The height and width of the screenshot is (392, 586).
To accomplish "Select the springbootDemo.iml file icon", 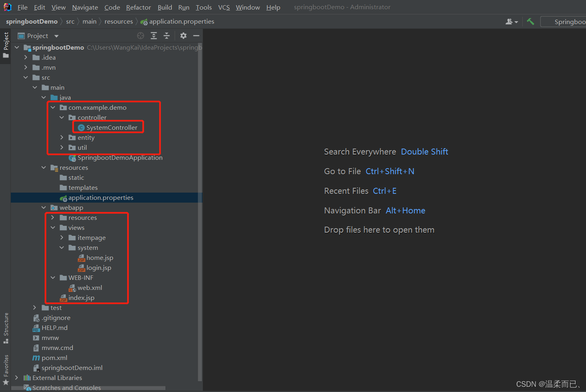I will [36, 368].
